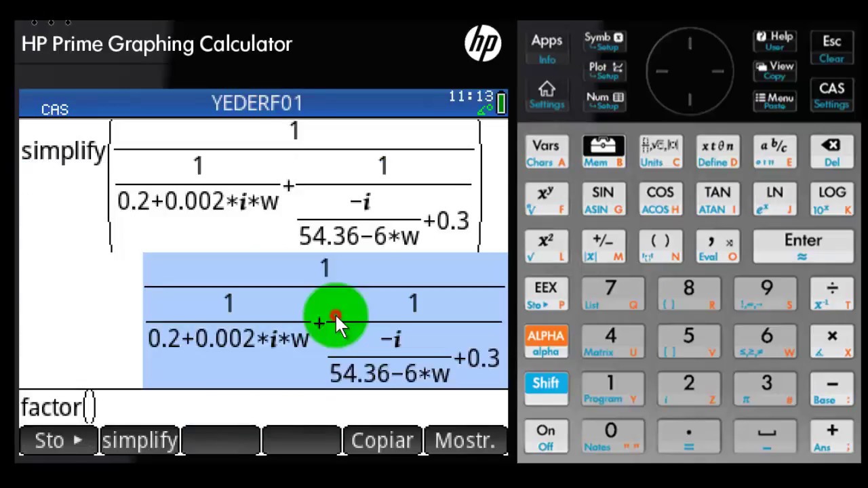Open the Apps key
The image size is (868, 488).
[547, 49]
